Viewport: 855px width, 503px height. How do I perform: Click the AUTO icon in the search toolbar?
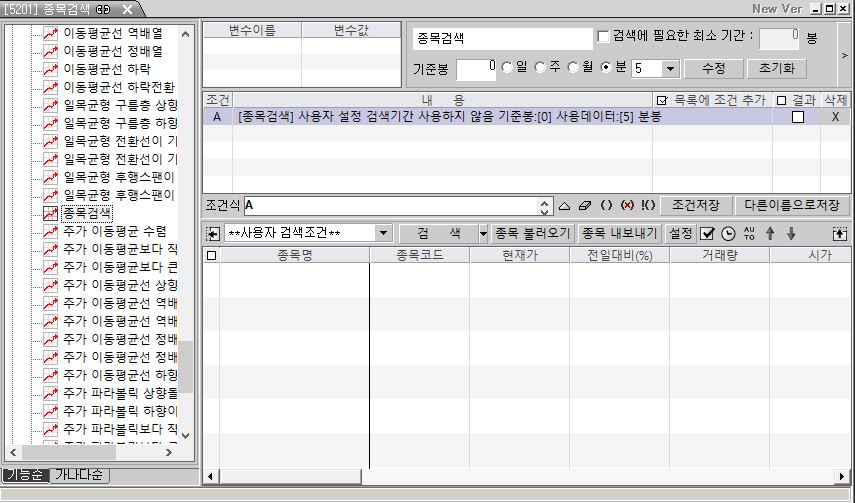[749, 233]
